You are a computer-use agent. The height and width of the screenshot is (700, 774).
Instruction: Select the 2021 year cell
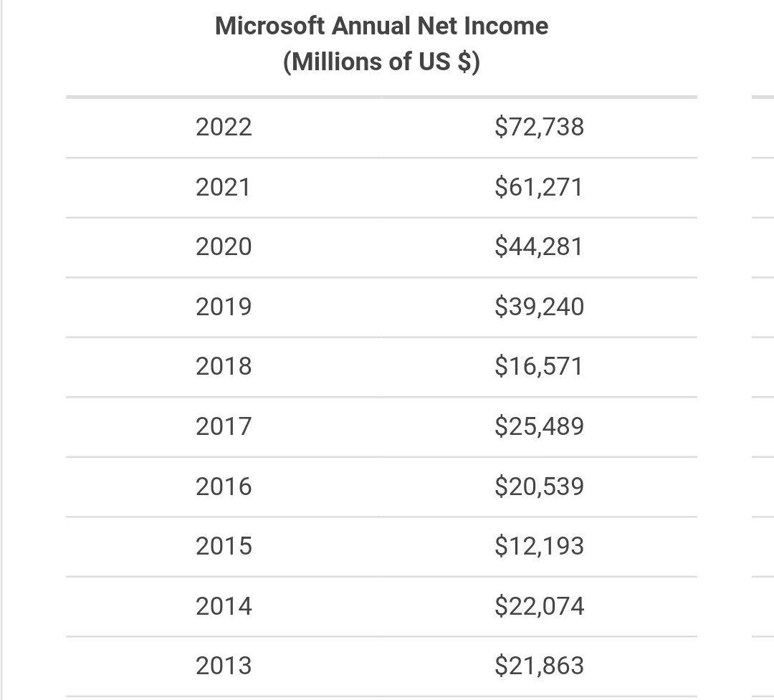coord(224,188)
